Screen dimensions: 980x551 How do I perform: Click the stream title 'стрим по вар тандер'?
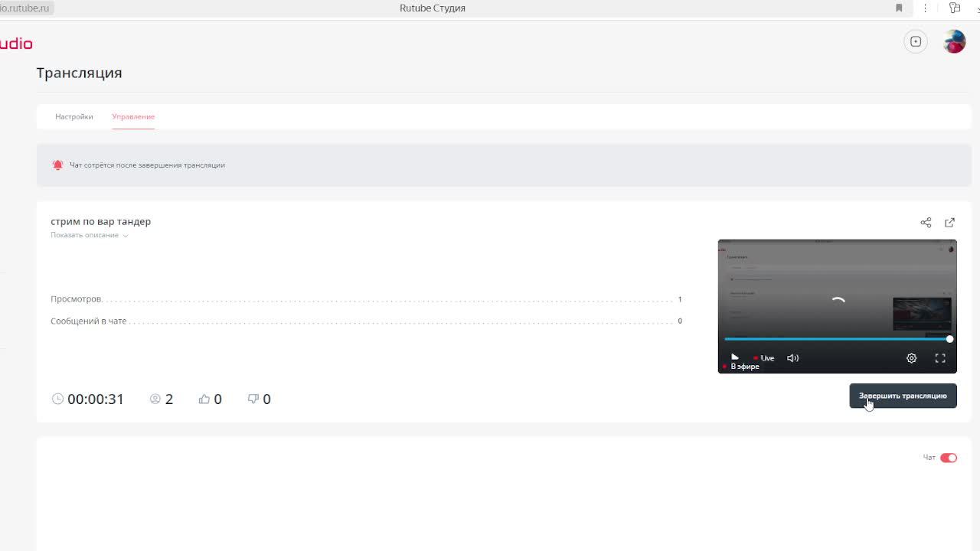(x=100, y=221)
